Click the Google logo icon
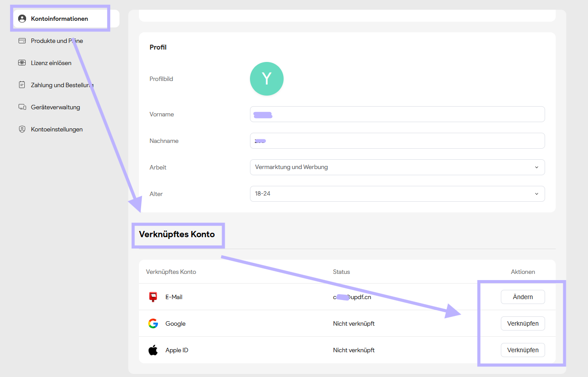The width and height of the screenshot is (588, 377). [x=153, y=323]
